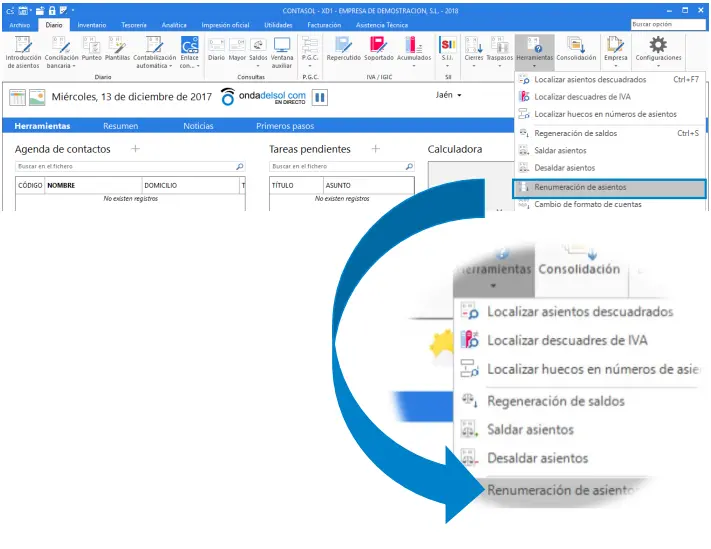This screenshot has width=711, height=549.
Task: Select Renumeración de asientos highlighted item
Action: click(609, 187)
